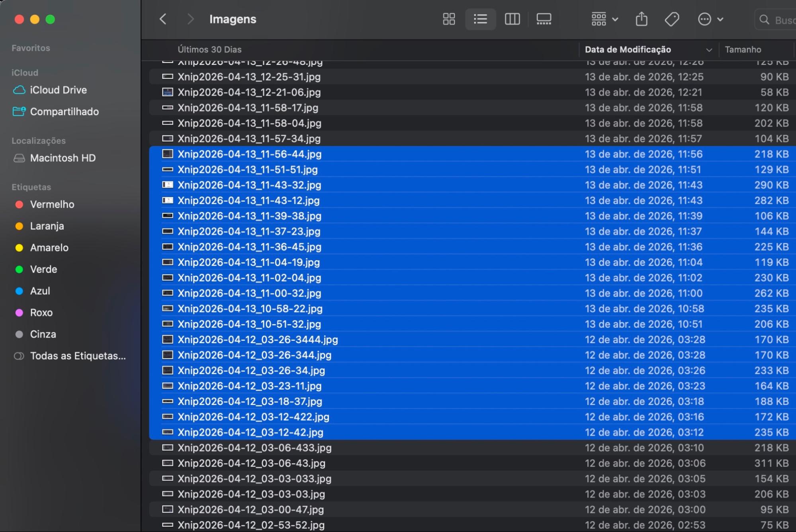The width and height of the screenshot is (796, 532).
Task: Select the Roxo purple tag
Action: pos(33,313)
